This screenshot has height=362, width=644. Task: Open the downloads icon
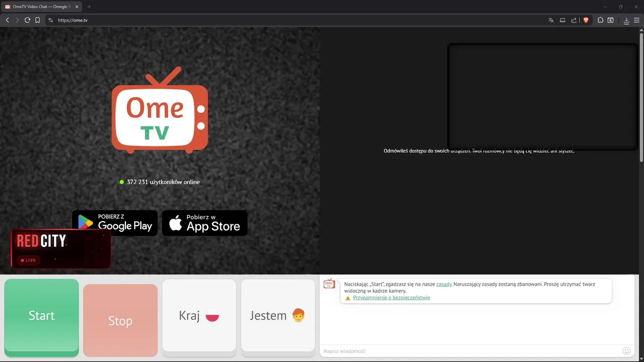[x=626, y=20]
